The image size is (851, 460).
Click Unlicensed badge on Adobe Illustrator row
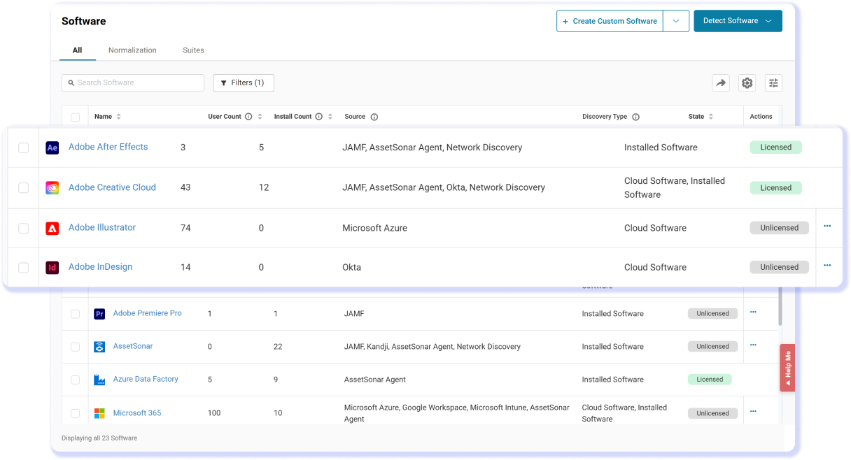(x=779, y=228)
